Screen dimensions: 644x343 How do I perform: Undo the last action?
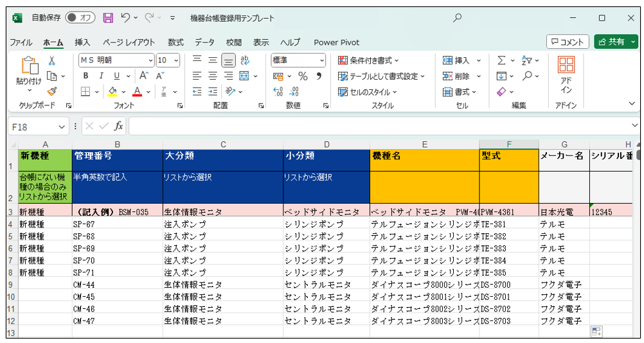[125, 17]
